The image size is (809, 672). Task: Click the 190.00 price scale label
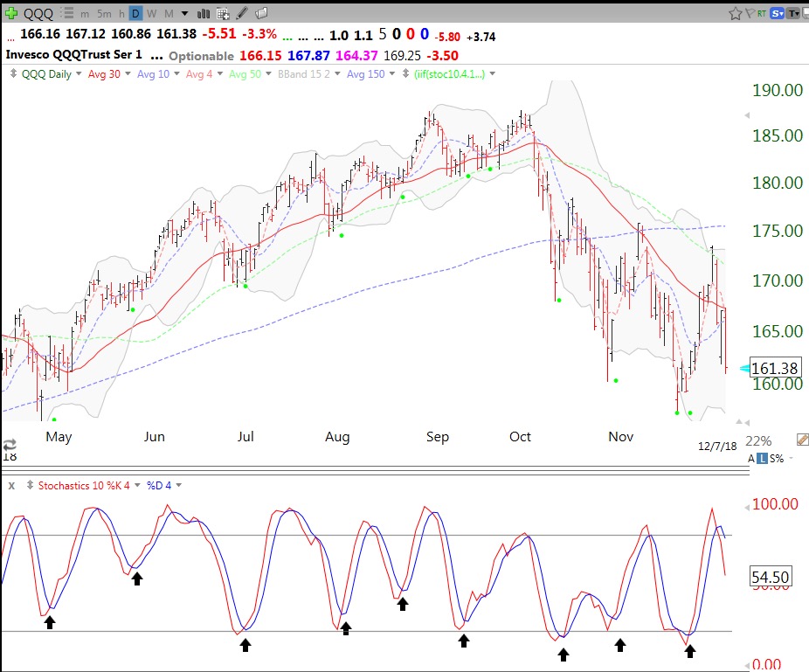coord(778,90)
